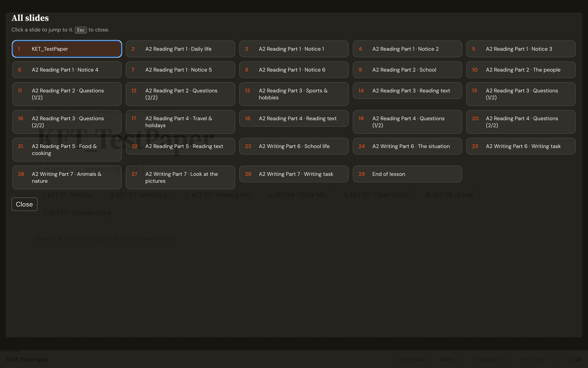Select slide 8 Notice 6
The width and height of the screenshot is (588, 368).
[294, 70]
